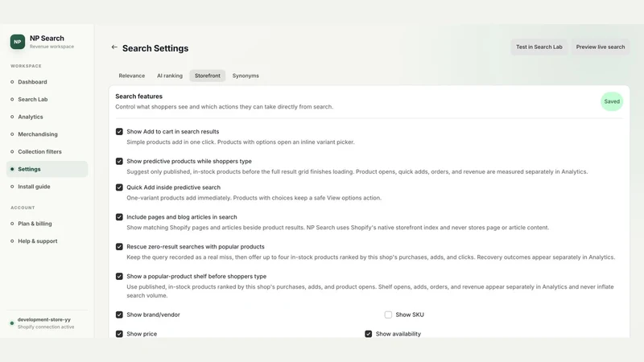Uncheck Show Add to cart in search results

pos(119,132)
